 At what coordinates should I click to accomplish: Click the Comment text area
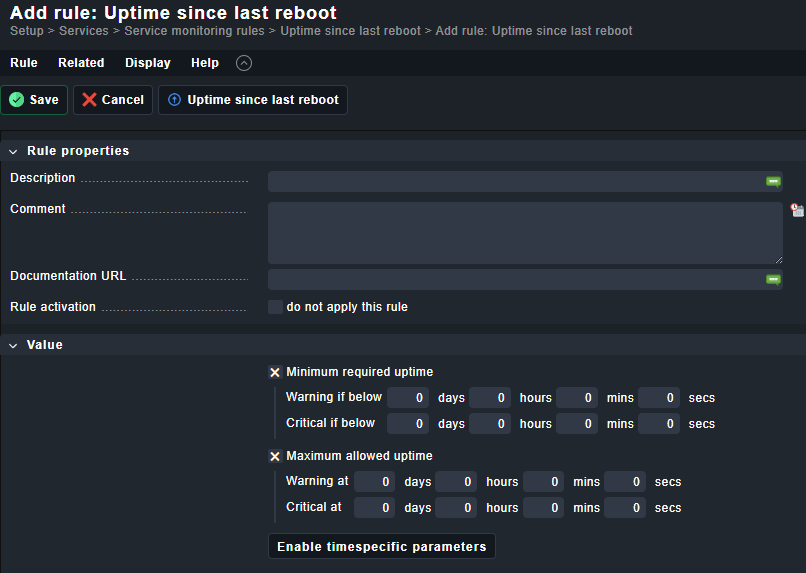[524, 232]
